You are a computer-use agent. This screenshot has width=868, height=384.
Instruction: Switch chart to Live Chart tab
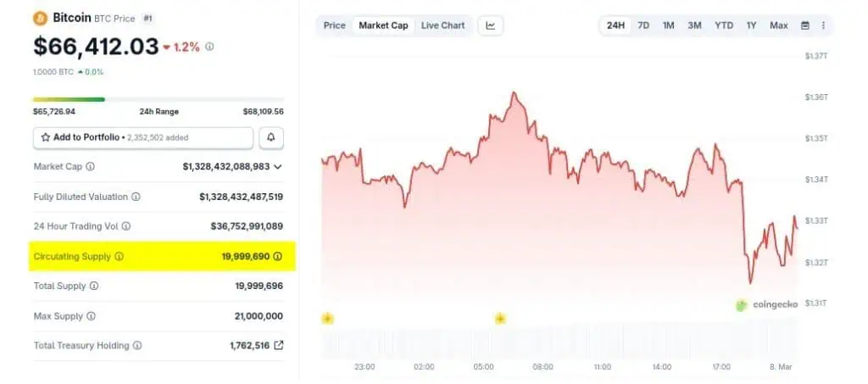(x=442, y=25)
